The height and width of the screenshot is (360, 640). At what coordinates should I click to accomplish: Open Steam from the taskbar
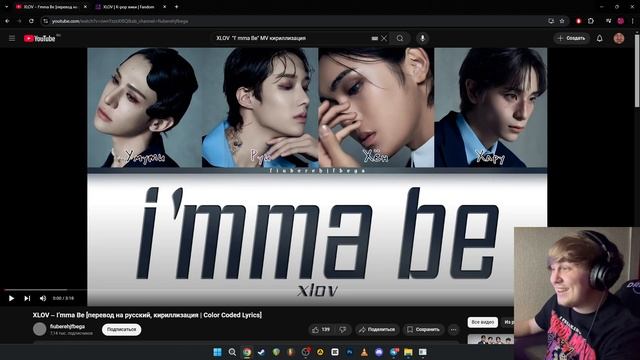coord(262,352)
